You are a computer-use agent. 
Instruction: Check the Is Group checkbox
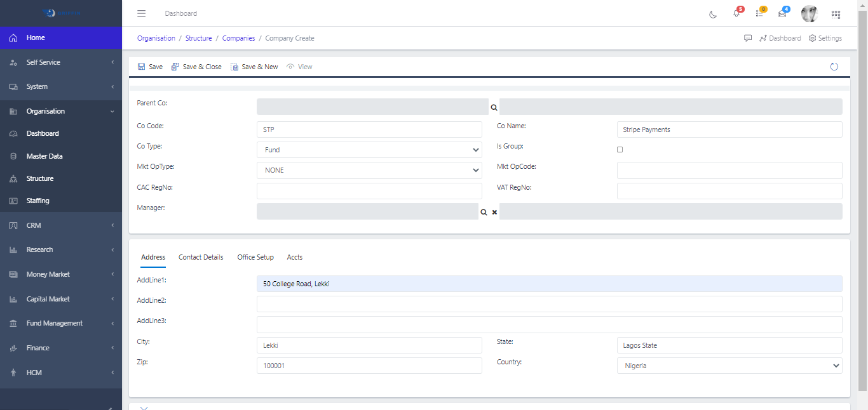[x=620, y=150]
